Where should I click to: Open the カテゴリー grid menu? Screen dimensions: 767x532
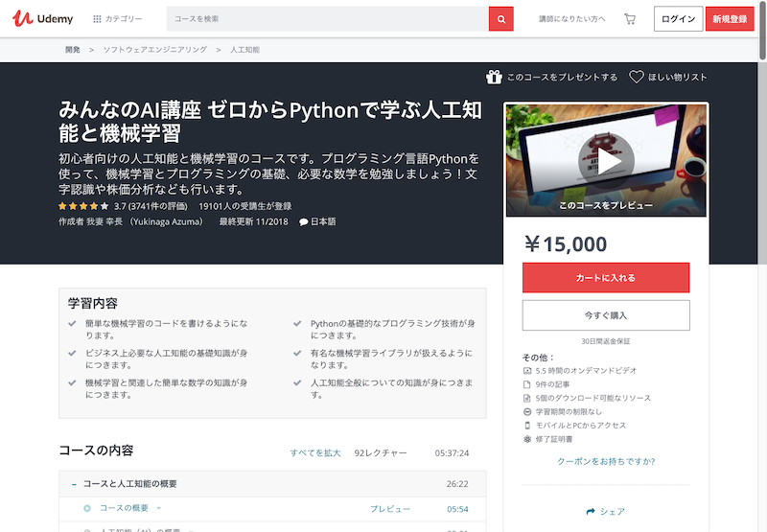[117, 18]
